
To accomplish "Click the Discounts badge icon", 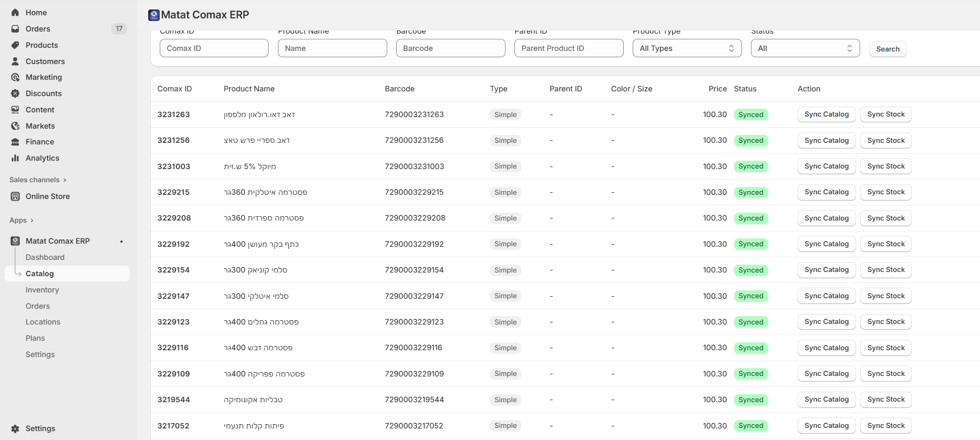I will (15, 93).
